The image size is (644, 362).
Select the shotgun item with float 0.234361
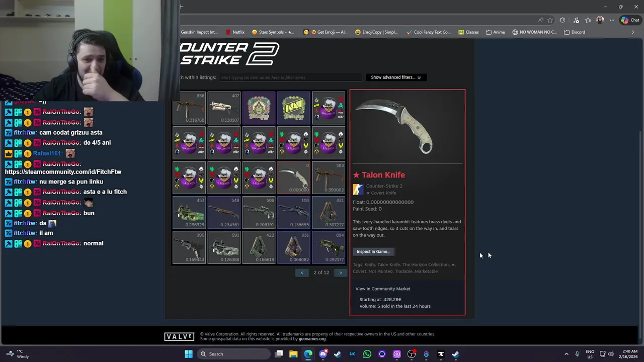(224, 212)
